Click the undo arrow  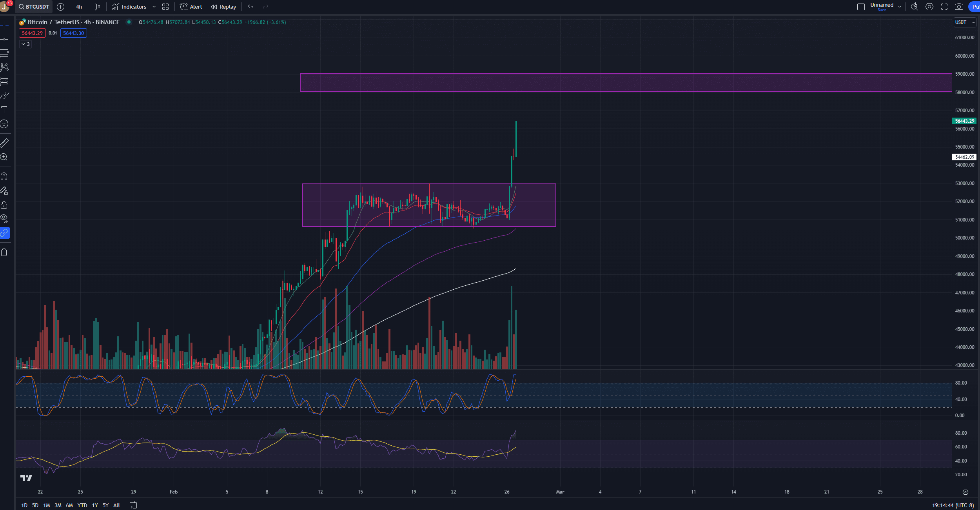251,7
